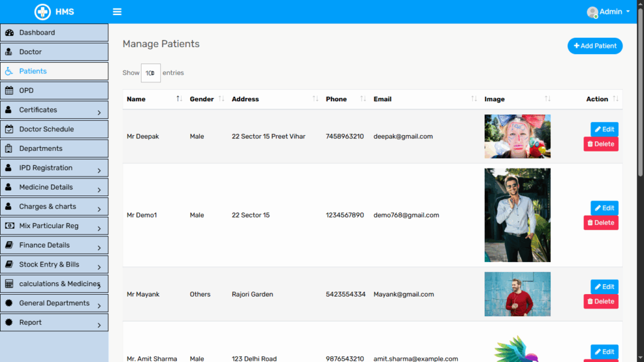This screenshot has height=362, width=644.
Task: Toggle sort on Email column
Action: 474,99
